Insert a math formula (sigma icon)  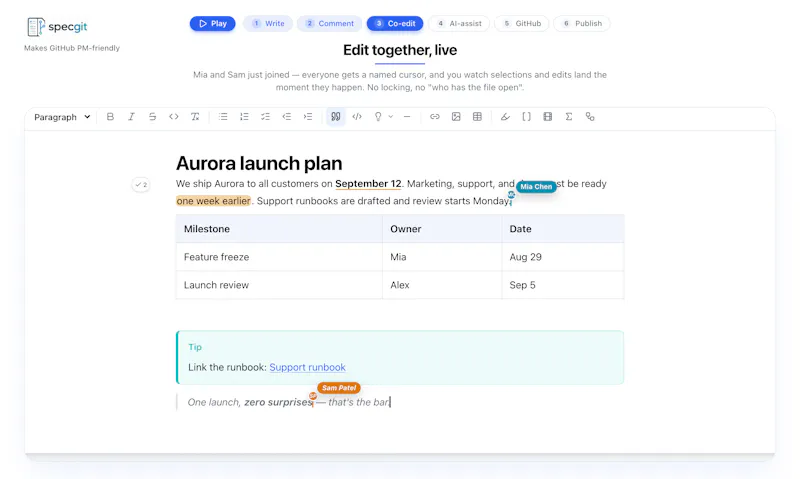pos(569,117)
